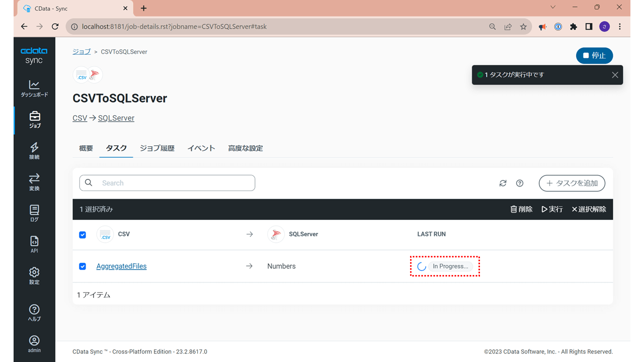Switch to the ジョブ履歴 tab
644x362 pixels.
[x=157, y=148]
